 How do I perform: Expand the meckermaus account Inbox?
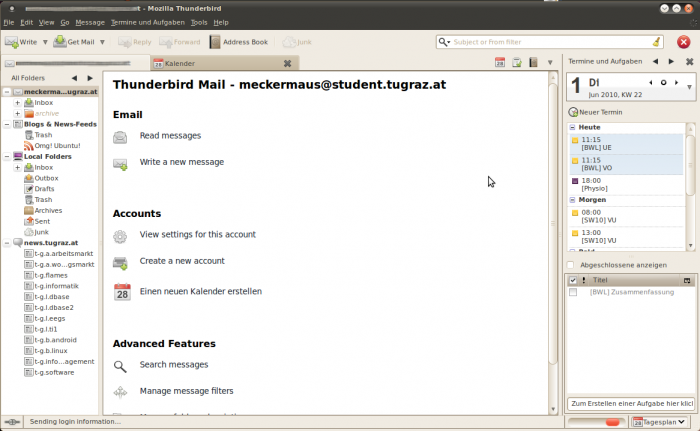(17, 103)
